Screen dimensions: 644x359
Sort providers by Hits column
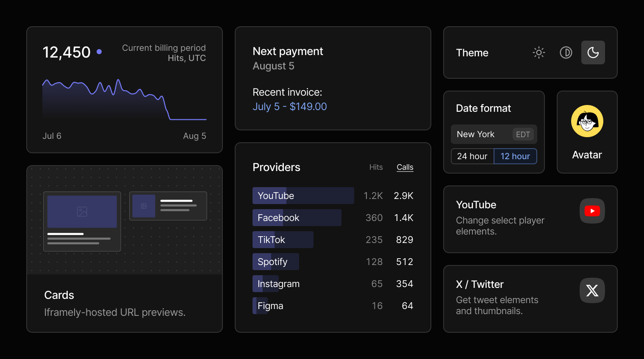pos(376,167)
